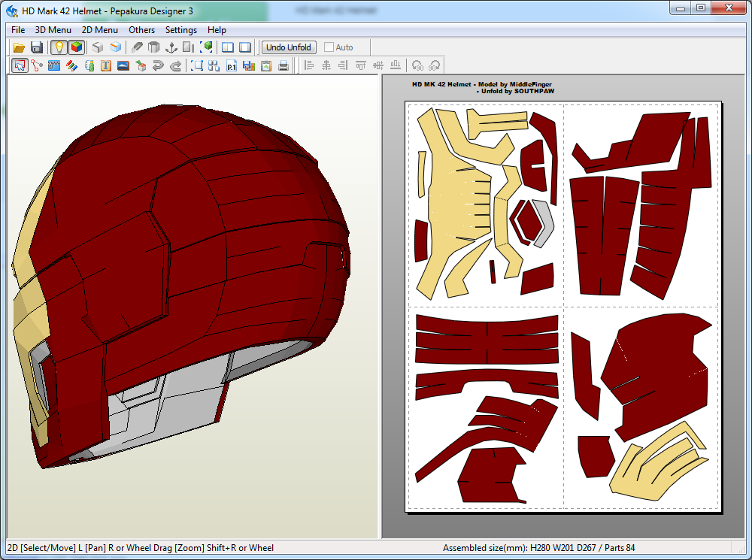752x560 pixels.
Task: Click the clipboard paste icon
Action: tap(266, 65)
